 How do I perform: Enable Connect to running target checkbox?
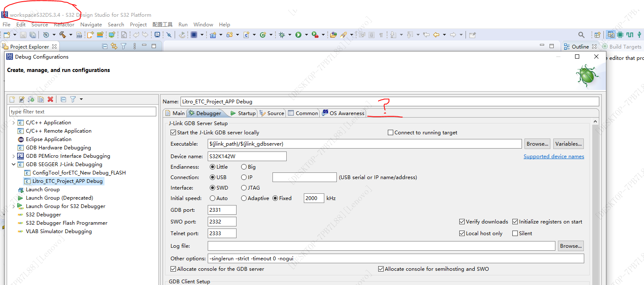[391, 133]
